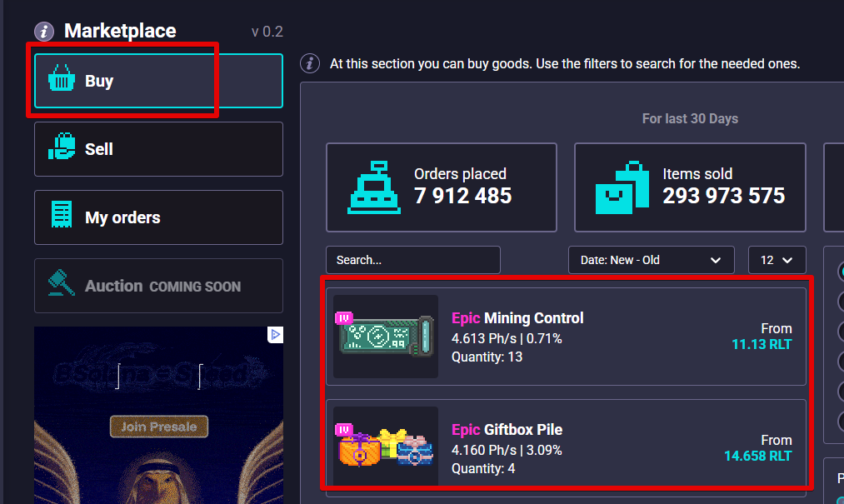Click the gavel icon on Auction
This screenshot has width=844, height=504.
click(62, 282)
